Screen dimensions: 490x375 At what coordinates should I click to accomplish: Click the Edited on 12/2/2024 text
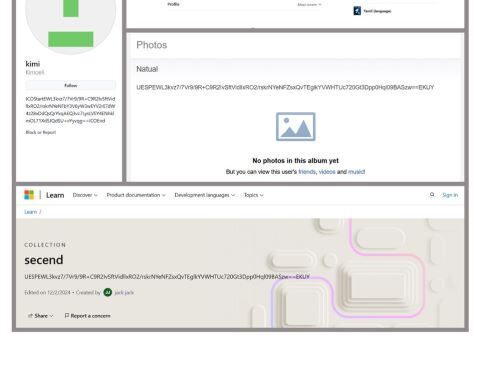tap(47, 292)
